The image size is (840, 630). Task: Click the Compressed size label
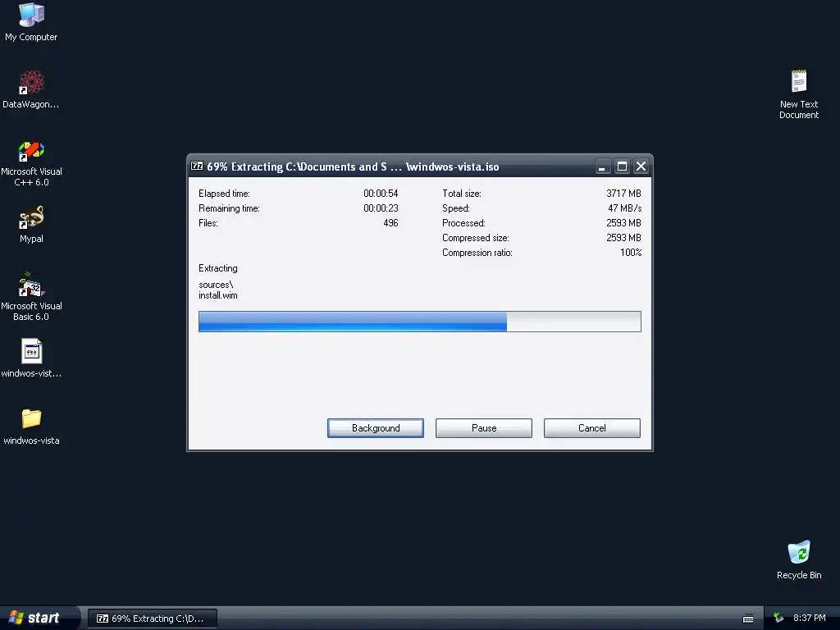pyautogui.click(x=476, y=238)
